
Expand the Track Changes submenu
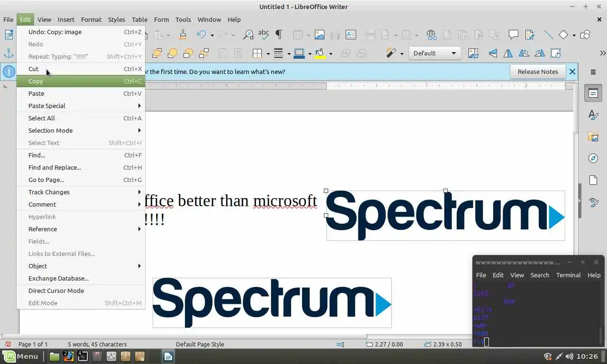tap(81, 192)
